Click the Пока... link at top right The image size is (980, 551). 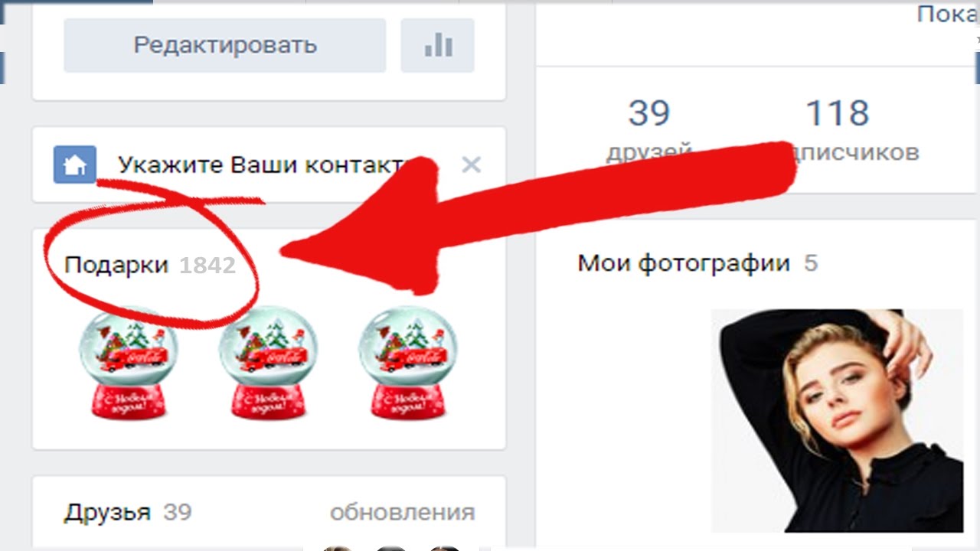coord(948,14)
